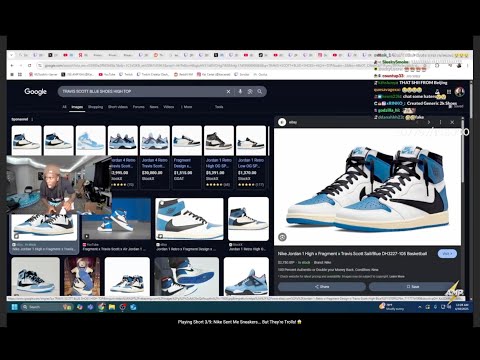
Task: Submit search with magnifying glass icon
Action: point(259,91)
